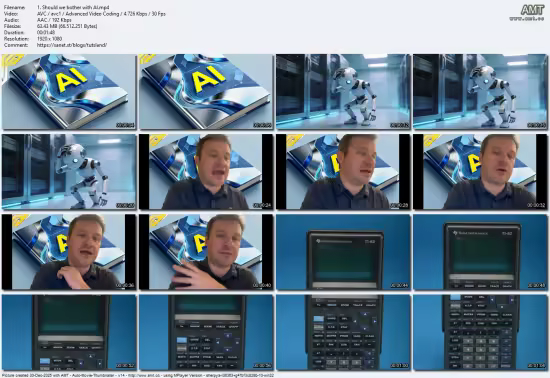The width and height of the screenshot is (550, 378).
Task: Open the calculator thumbnail at 00:00:44
Action: click(x=343, y=252)
